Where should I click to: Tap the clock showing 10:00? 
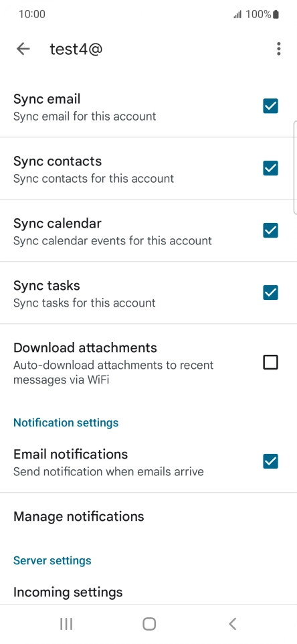click(32, 14)
